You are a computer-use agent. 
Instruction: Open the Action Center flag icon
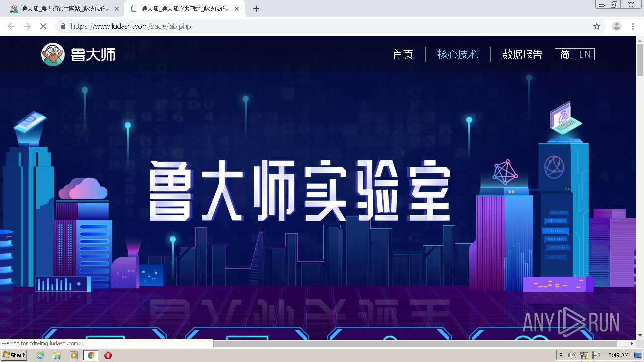click(x=596, y=355)
